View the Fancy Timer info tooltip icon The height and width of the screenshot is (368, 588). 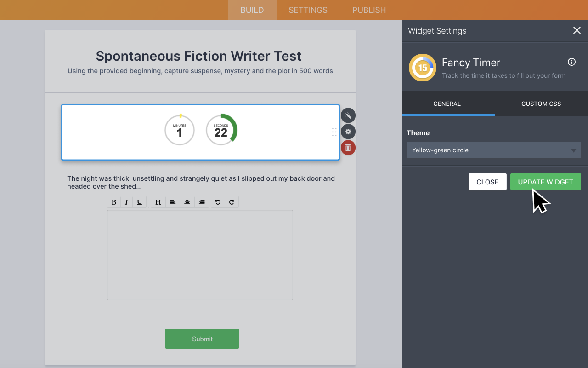coord(571,62)
